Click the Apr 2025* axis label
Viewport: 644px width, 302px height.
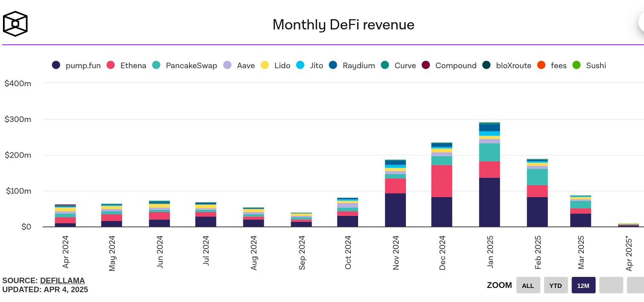pyautogui.click(x=629, y=253)
